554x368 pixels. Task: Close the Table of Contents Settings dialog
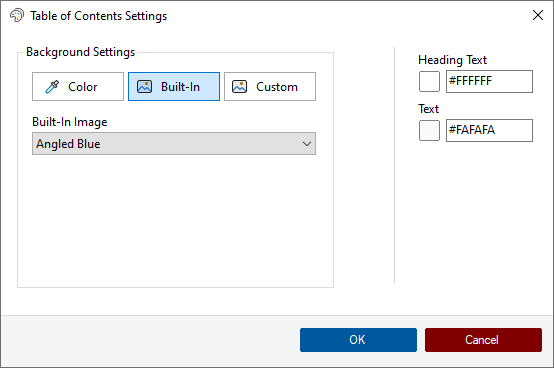pyautogui.click(x=538, y=15)
